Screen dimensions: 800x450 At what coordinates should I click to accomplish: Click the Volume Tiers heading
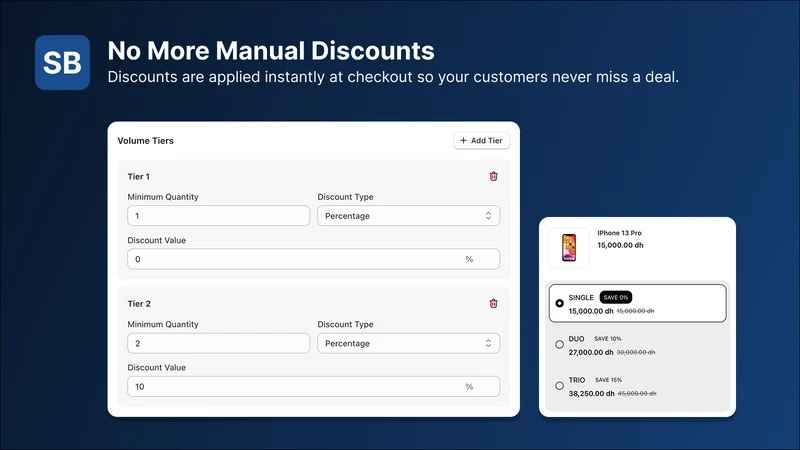145,141
